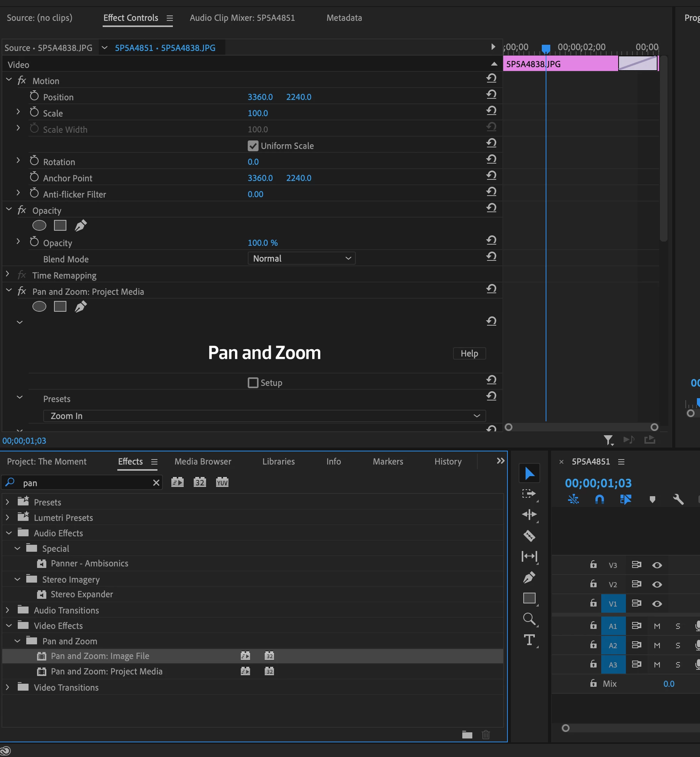The width and height of the screenshot is (700, 757).
Task: Select the Razor tool
Action: click(x=529, y=536)
